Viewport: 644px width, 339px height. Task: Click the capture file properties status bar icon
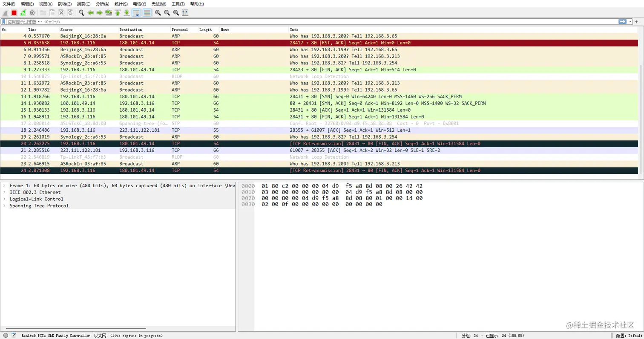point(14,336)
